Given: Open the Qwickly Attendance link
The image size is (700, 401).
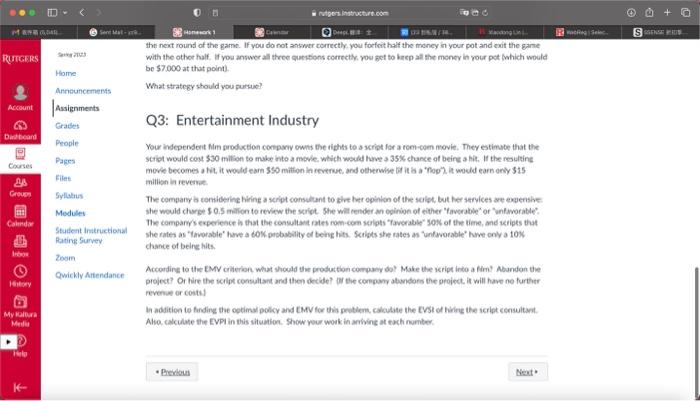Looking at the screenshot, I should [90, 275].
